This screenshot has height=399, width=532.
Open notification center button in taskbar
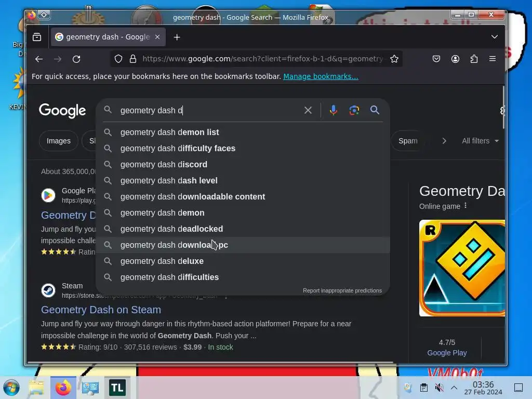(518, 388)
